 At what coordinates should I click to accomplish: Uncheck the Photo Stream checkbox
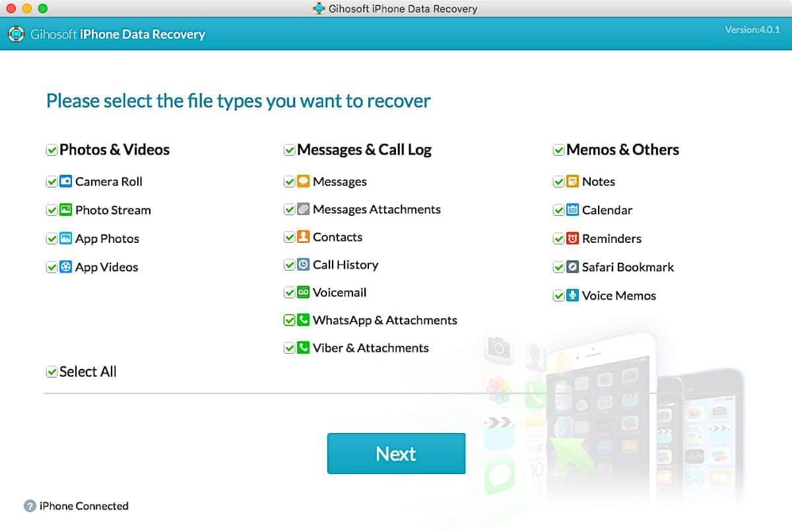[51, 211]
